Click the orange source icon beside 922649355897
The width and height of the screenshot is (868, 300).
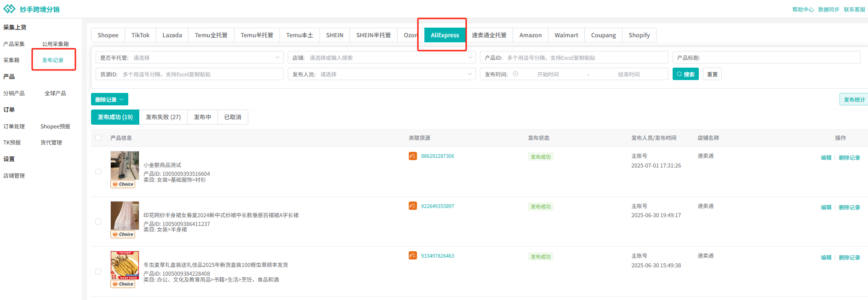tap(413, 206)
